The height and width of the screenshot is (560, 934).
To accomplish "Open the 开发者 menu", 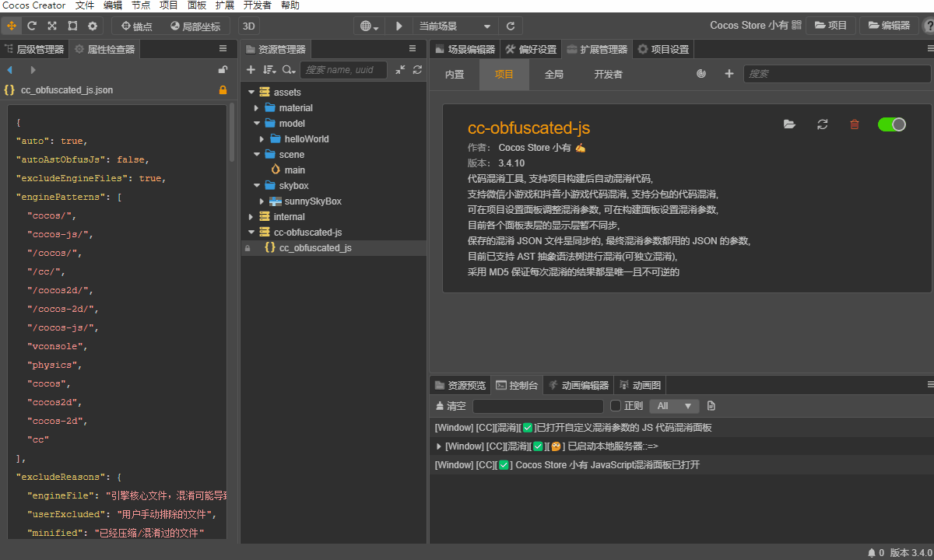I will click(258, 5).
